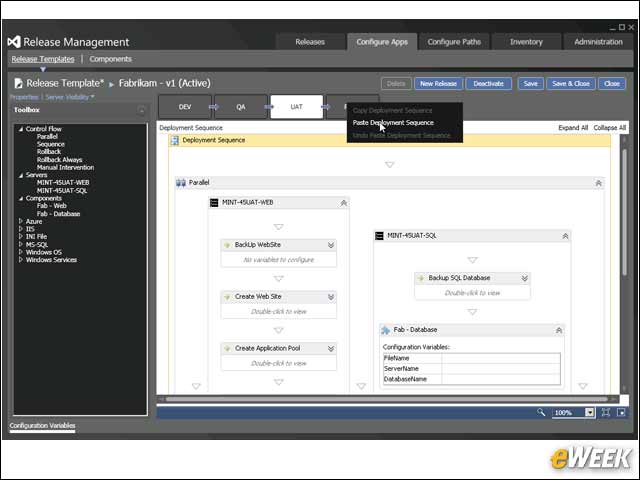This screenshot has height=480, width=640.
Task: Click the MINT-4SUAT-SQL server icon
Action: [x=379, y=236]
